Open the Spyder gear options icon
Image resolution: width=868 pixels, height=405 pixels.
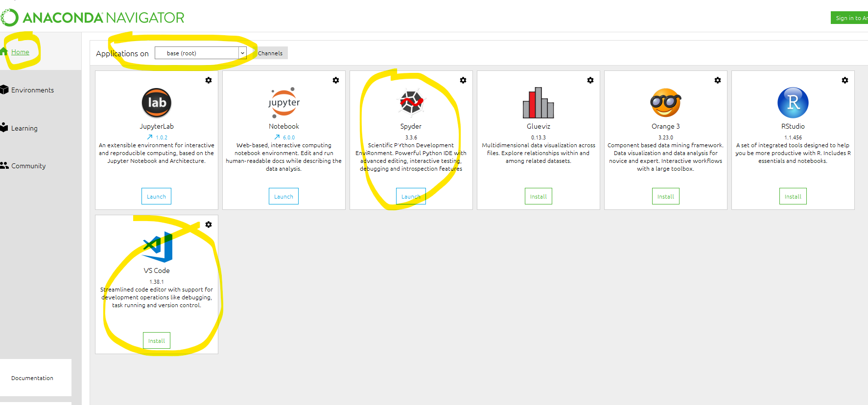coord(463,80)
